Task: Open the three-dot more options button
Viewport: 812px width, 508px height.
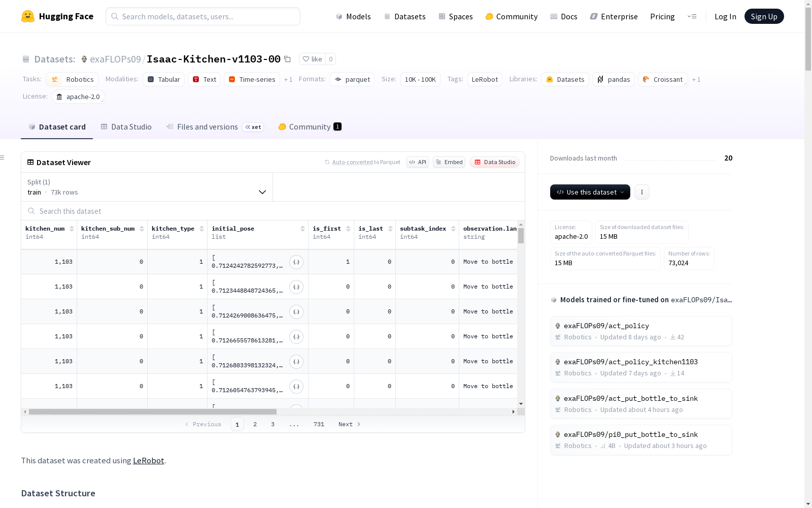Action: point(642,192)
